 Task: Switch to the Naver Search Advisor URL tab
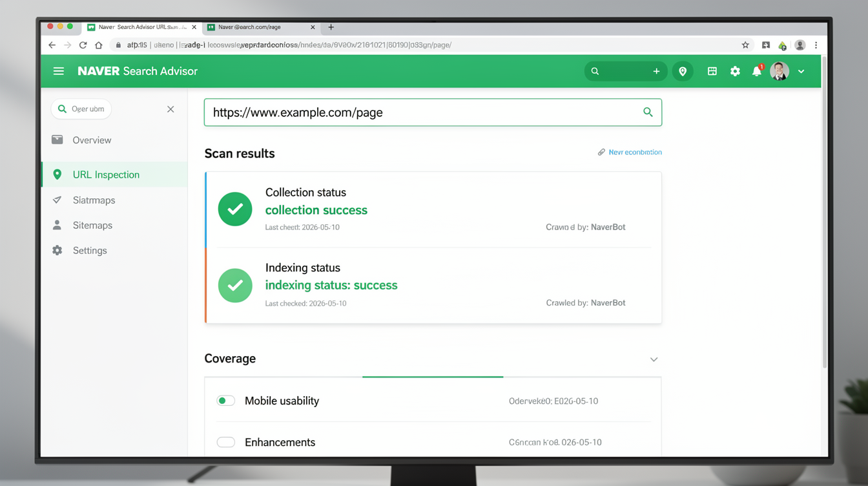click(x=142, y=27)
